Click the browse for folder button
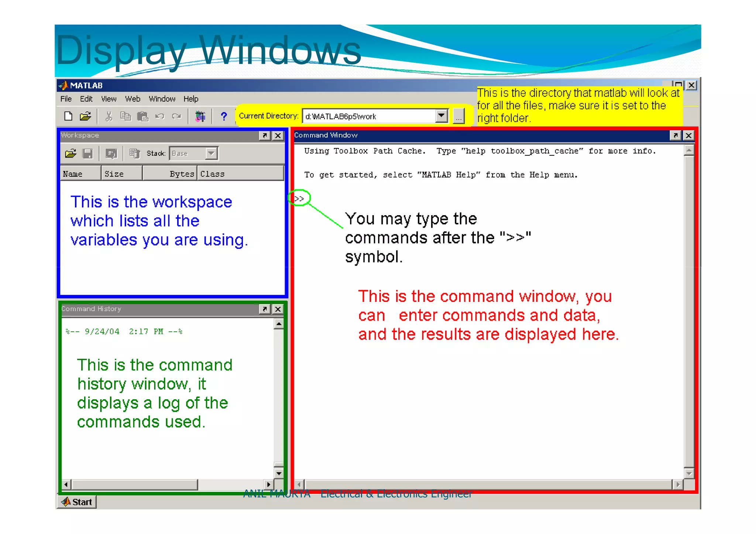The width and height of the screenshot is (756, 534). point(458,116)
